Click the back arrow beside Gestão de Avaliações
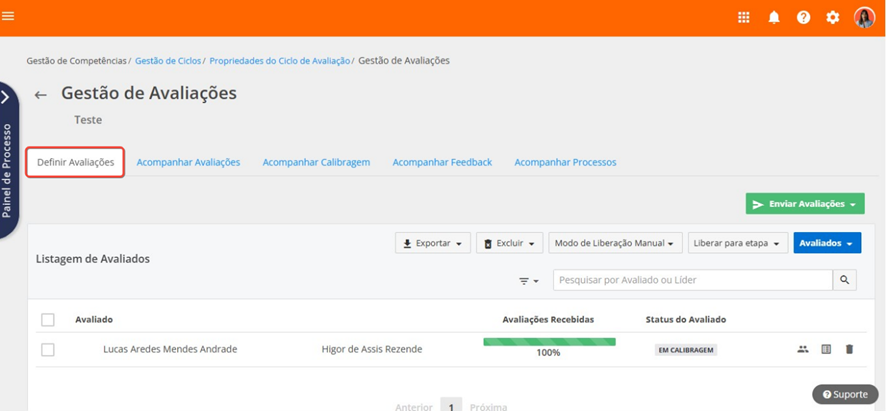This screenshot has width=886, height=411. pyautogui.click(x=41, y=95)
